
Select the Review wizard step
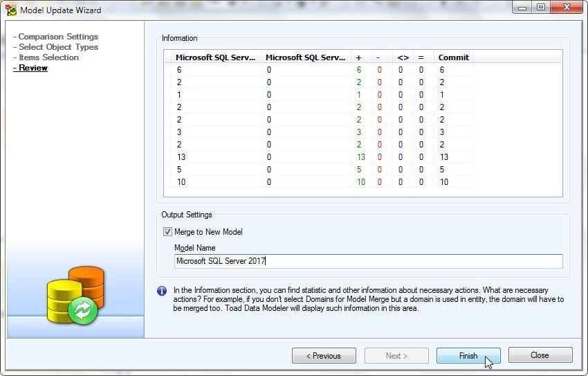coord(30,68)
